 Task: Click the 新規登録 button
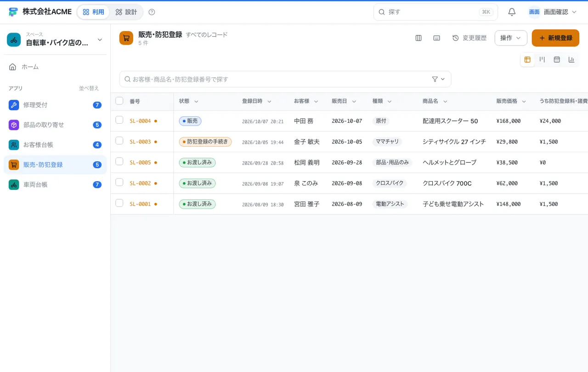pyautogui.click(x=555, y=38)
